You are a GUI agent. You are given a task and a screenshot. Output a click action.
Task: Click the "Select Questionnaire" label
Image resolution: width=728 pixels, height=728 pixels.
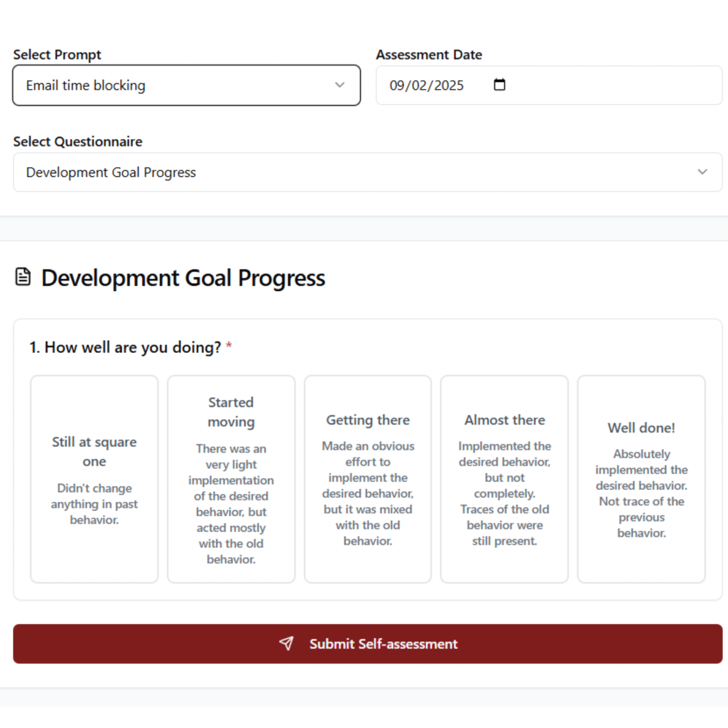point(78,142)
